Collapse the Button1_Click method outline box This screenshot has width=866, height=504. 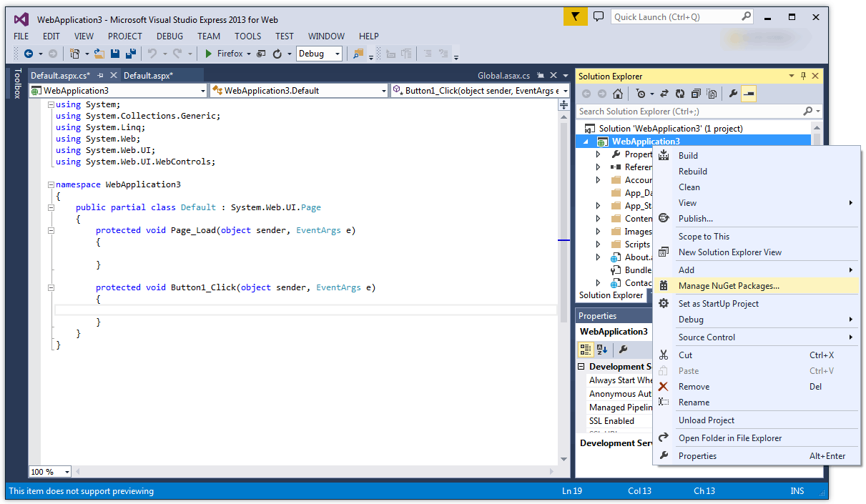point(51,287)
